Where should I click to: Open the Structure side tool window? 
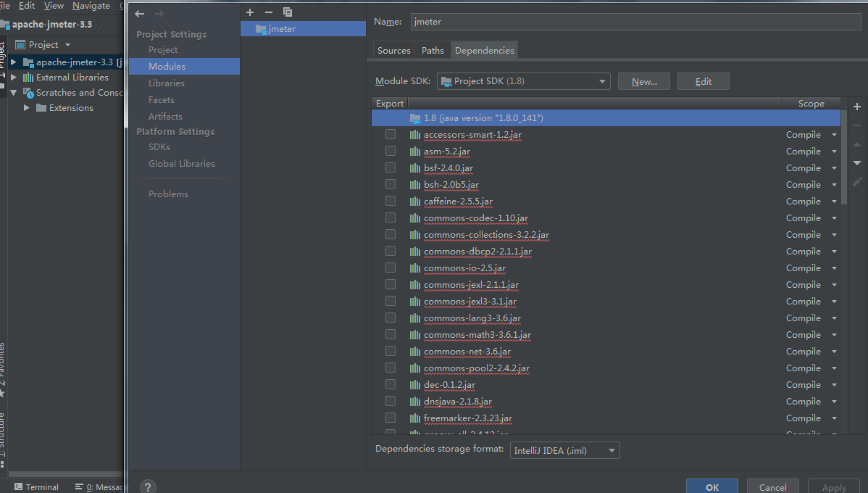point(3,440)
